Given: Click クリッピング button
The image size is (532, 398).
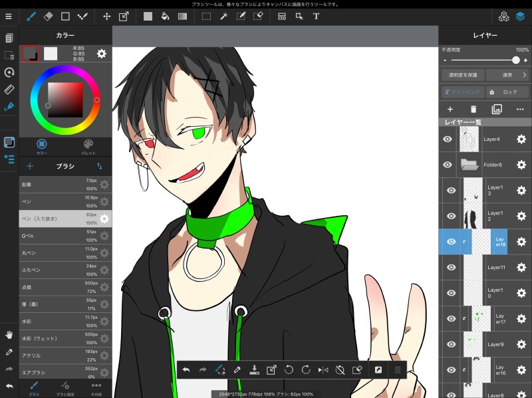Looking at the screenshot, I should coord(463,92).
